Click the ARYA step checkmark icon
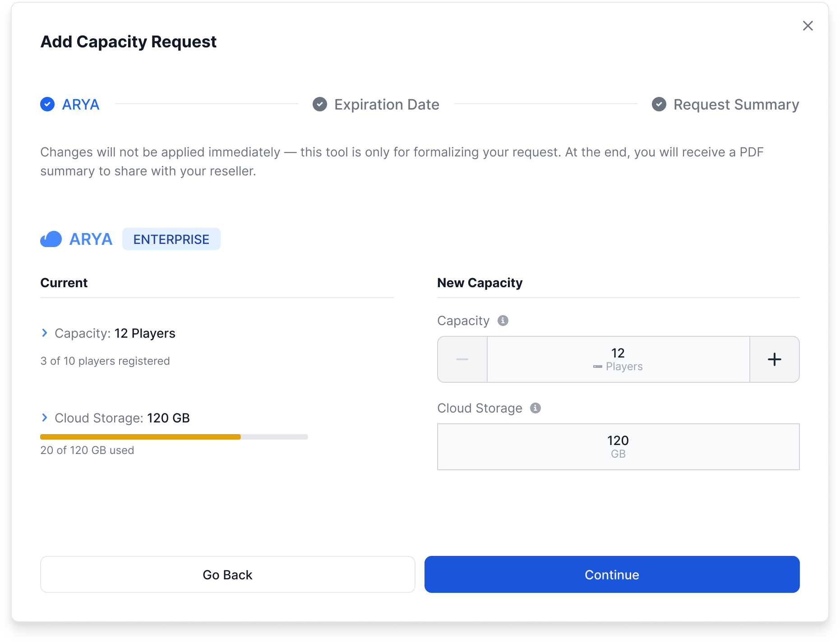840x642 pixels. (x=47, y=104)
